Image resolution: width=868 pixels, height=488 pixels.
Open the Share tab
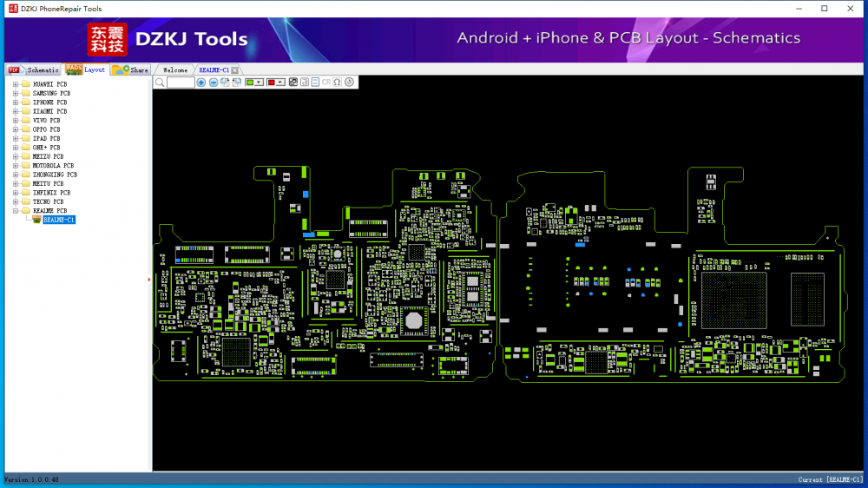click(131, 70)
